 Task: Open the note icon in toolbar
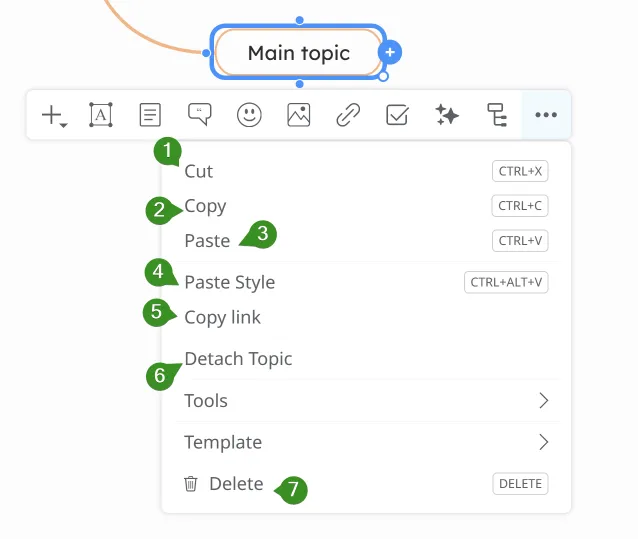pyautogui.click(x=150, y=115)
